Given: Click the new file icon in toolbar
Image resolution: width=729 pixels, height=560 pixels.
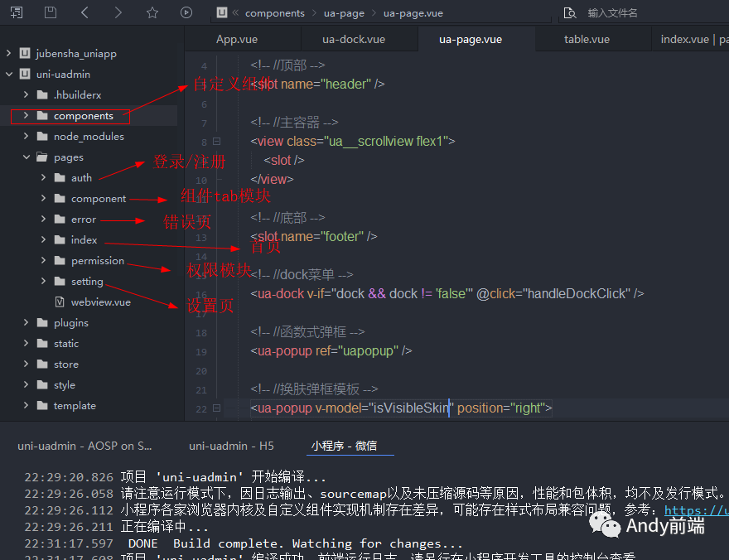Looking at the screenshot, I should 17,12.
